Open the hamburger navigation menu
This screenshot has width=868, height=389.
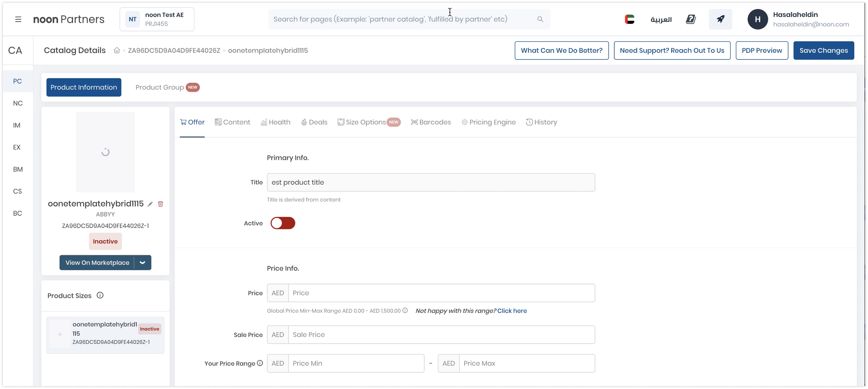[18, 19]
